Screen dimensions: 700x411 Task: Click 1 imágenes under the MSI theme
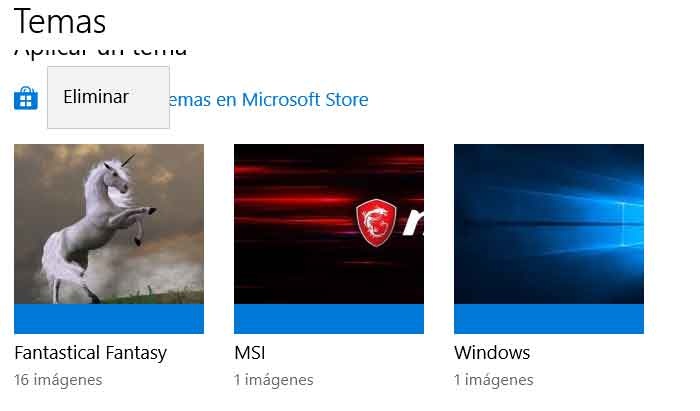274,380
